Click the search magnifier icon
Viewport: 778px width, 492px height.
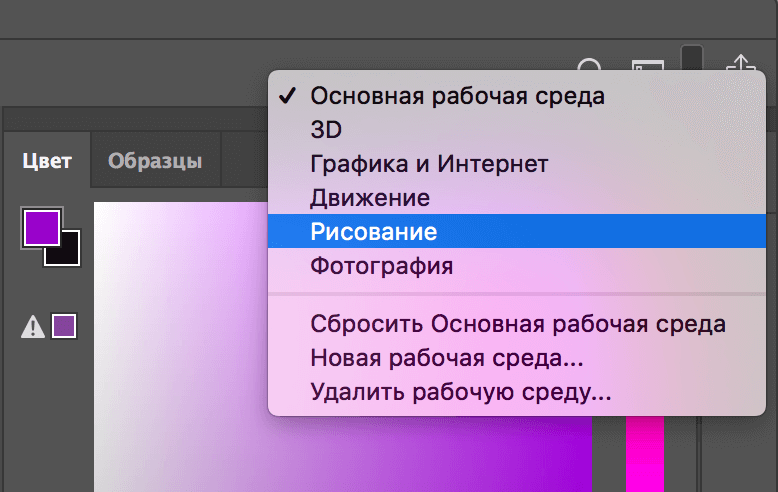[x=590, y=65]
